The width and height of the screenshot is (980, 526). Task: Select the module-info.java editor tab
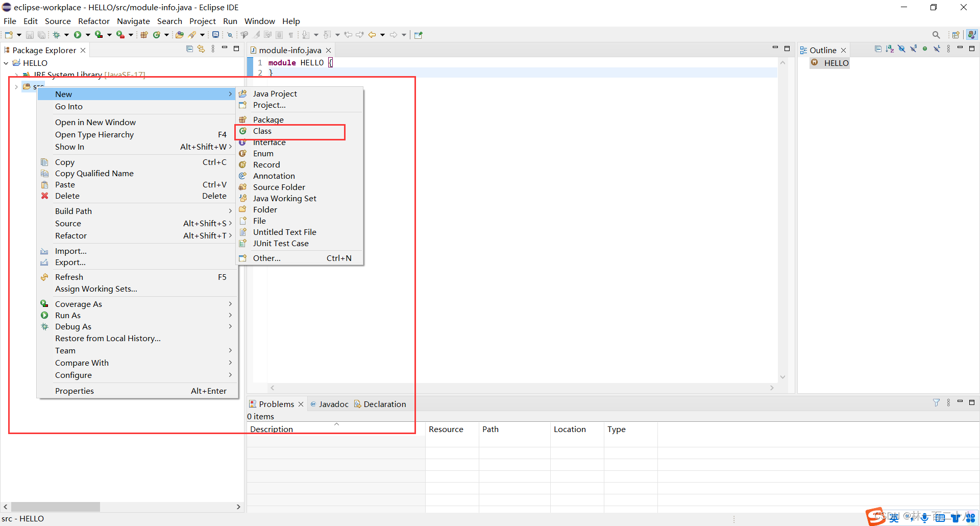[290, 50]
